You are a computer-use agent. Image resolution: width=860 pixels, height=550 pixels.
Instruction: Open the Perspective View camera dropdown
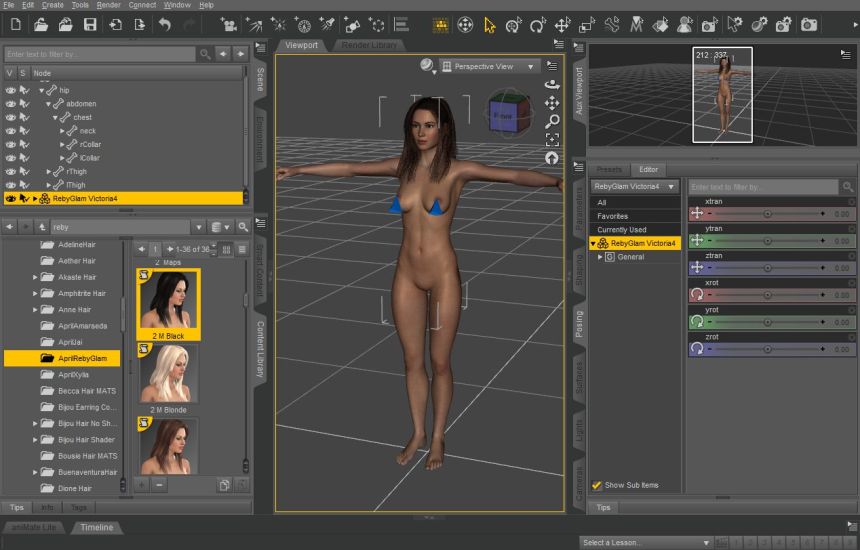coord(490,66)
